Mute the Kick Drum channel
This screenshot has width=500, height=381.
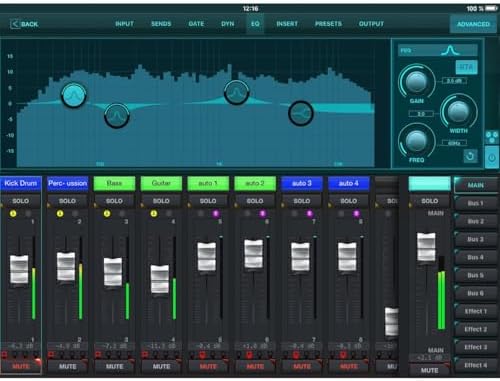click(x=21, y=366)
